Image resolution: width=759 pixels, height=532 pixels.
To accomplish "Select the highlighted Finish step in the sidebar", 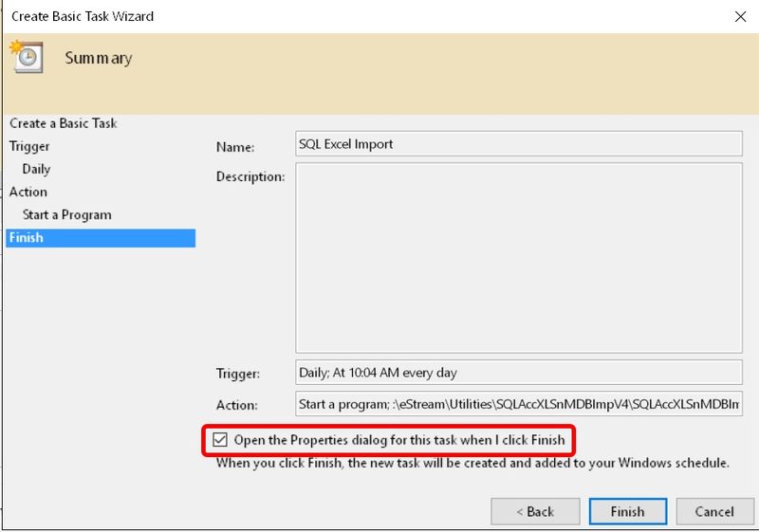I will [x=27, y=237].
